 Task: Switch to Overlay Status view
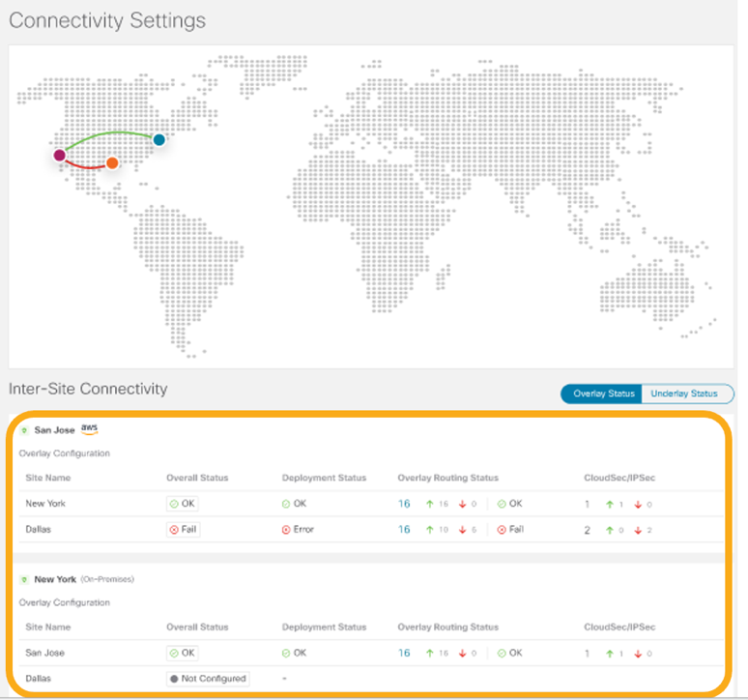point(601,394)
